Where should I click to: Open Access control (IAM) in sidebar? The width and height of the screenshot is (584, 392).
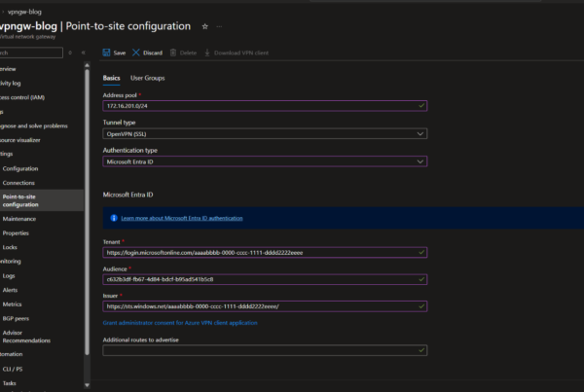(x=22, y=97)
